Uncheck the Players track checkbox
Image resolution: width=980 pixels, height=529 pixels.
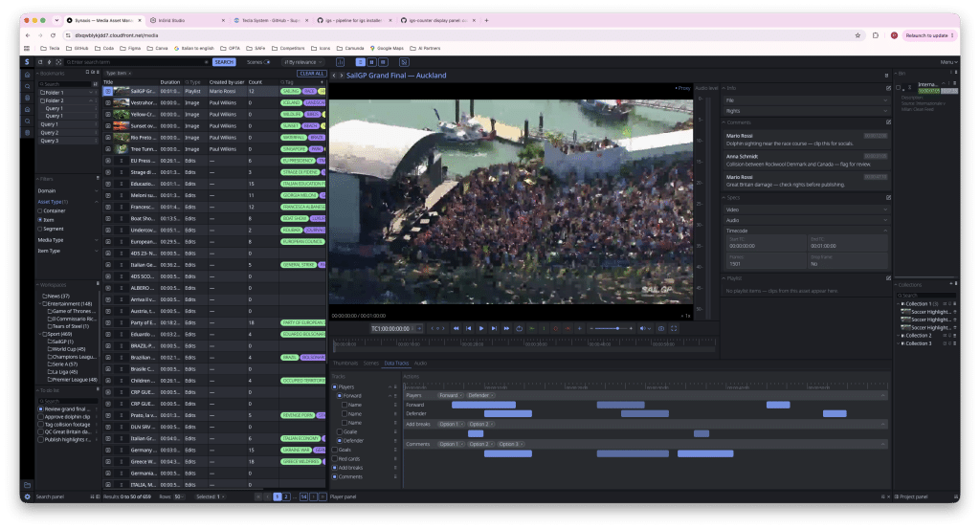(x=335, y=387)
